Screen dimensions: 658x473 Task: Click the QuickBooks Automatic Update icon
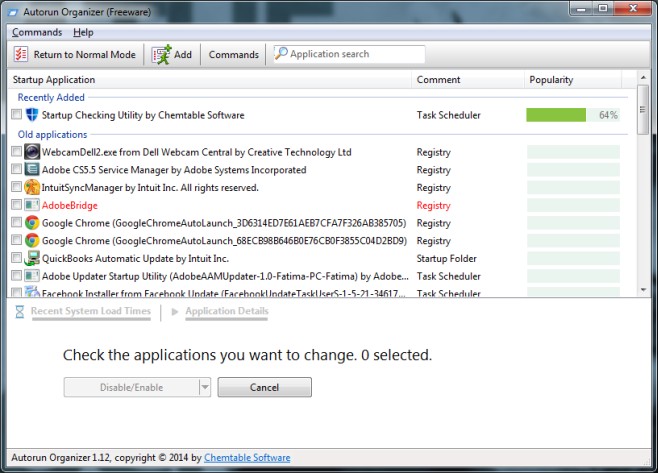pos(32,258)
